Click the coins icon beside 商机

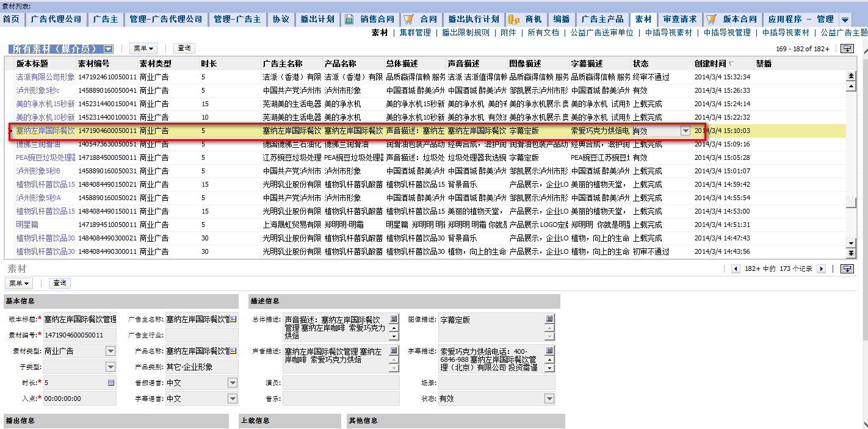pyautogui.click(x=514, y=20)
